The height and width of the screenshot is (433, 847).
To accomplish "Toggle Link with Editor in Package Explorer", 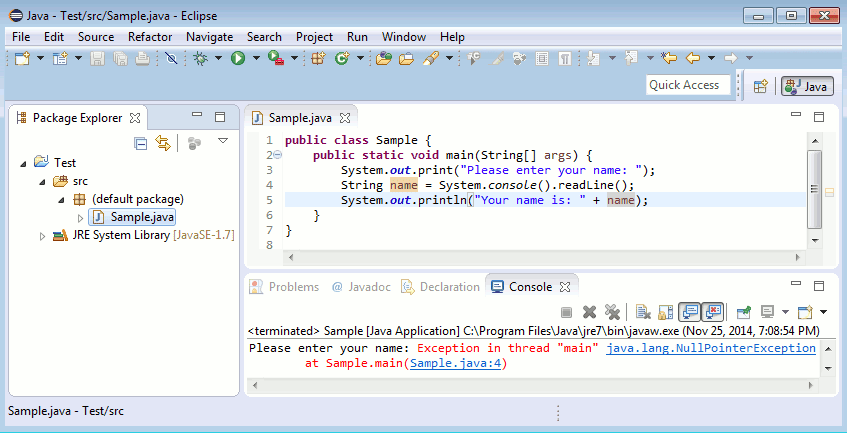I will 163,143.
